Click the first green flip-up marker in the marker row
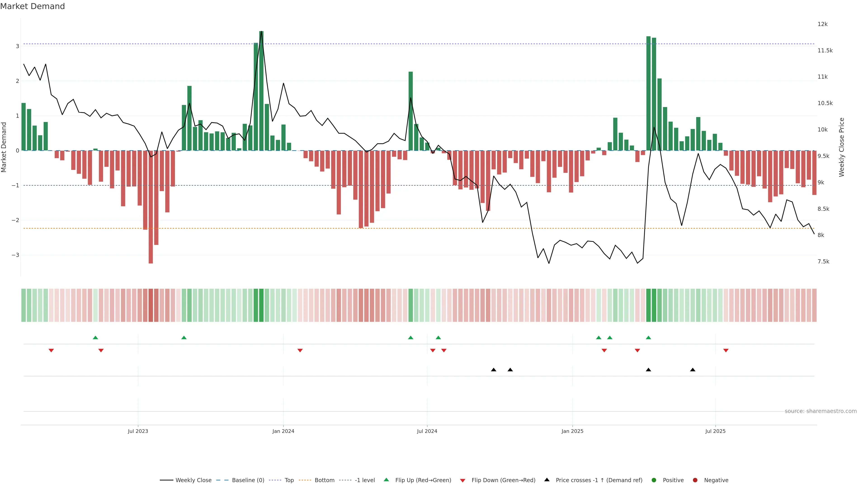This screenshot has width=868, height=488. point(95,338)
